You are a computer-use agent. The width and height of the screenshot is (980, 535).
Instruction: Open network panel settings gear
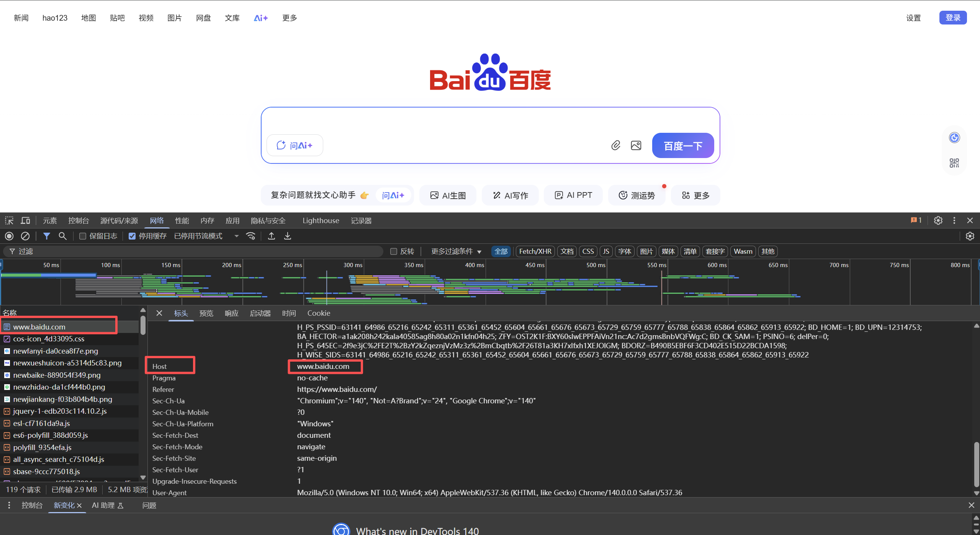click(970, 236)
